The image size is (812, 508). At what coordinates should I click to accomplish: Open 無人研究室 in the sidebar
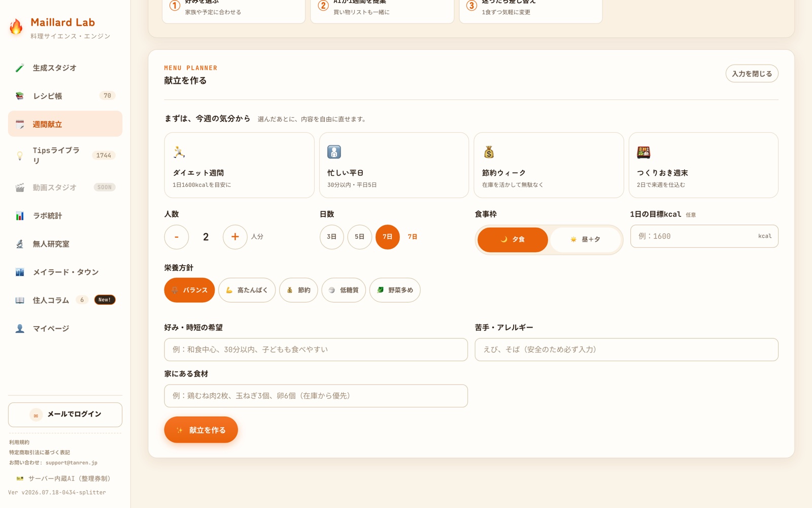point(65,244)
